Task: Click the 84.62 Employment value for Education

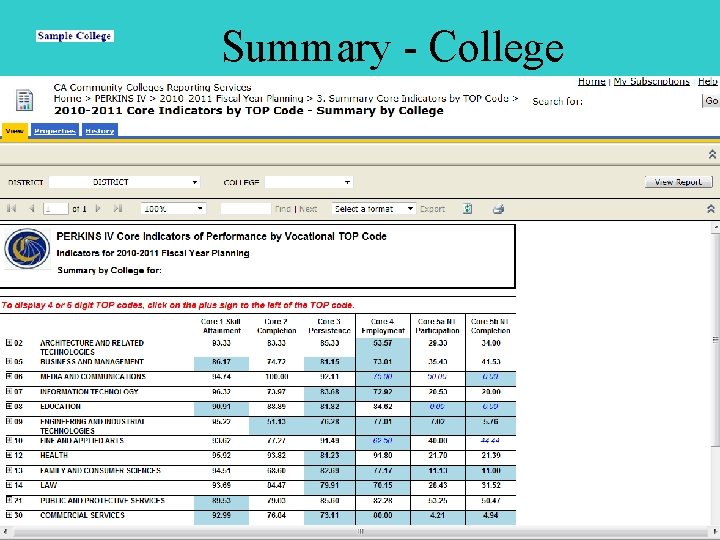Action: 382,406
